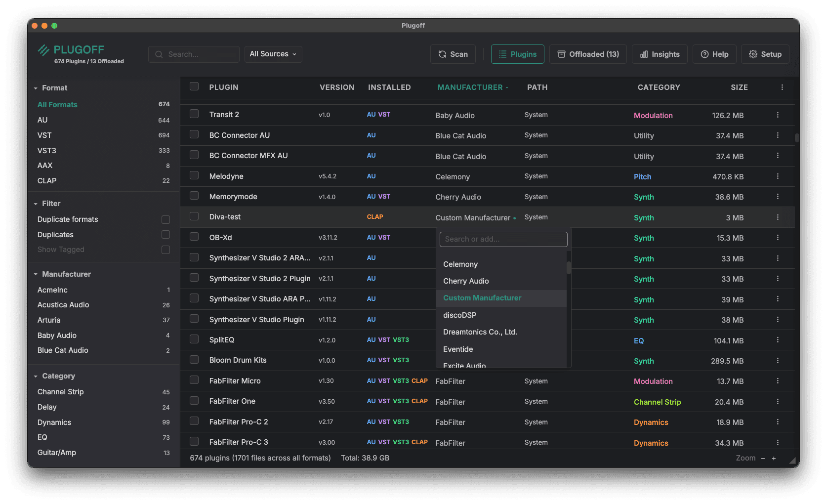Select the Melodyne row checkbox

point(194,175)
